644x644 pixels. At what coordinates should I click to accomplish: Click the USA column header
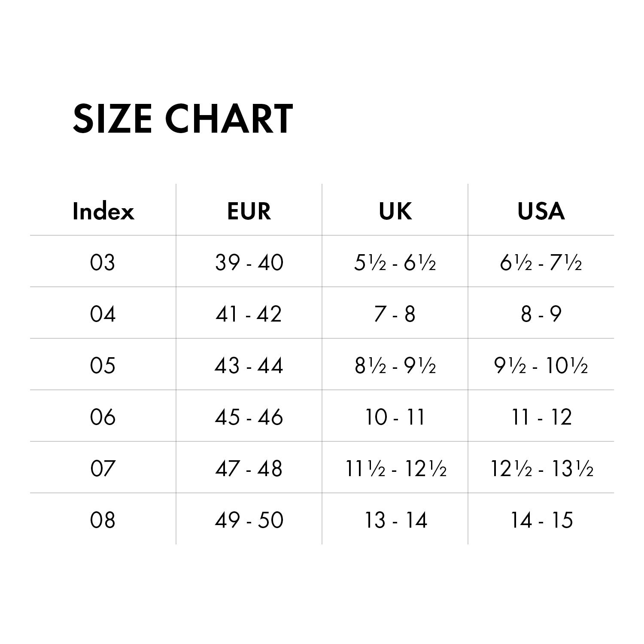[x=541, y=211]
